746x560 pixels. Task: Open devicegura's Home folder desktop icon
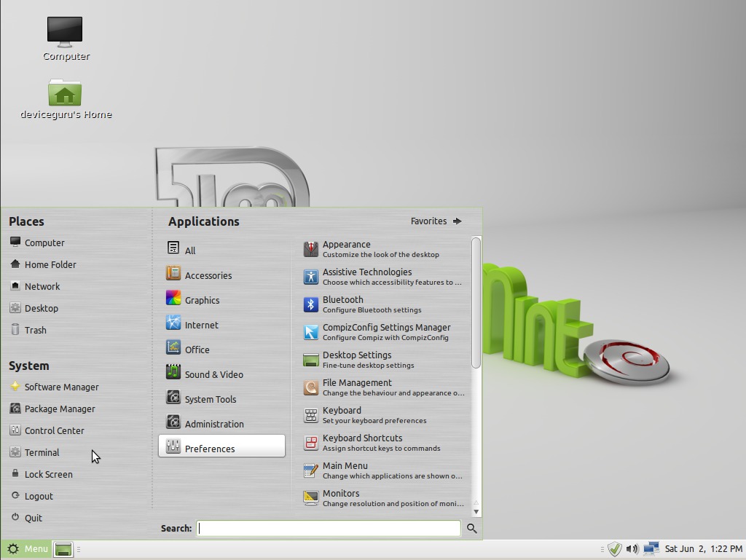[65, 92]
